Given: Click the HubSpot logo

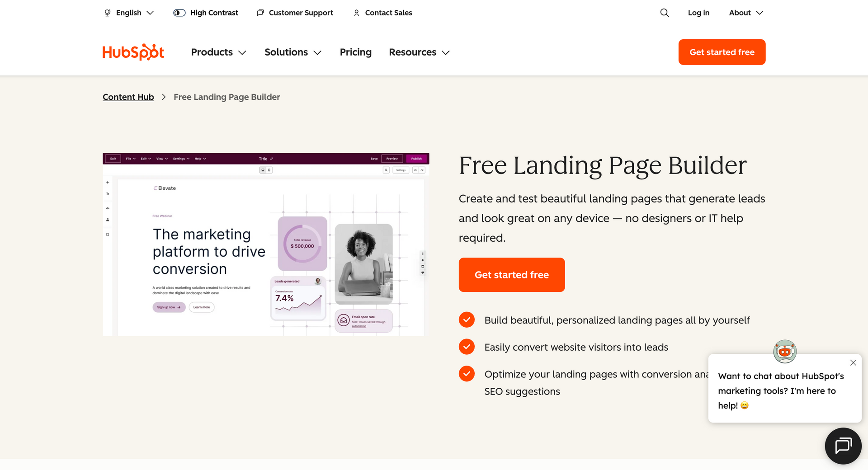Looking at the screenshot, I should [x=133, y=52].
